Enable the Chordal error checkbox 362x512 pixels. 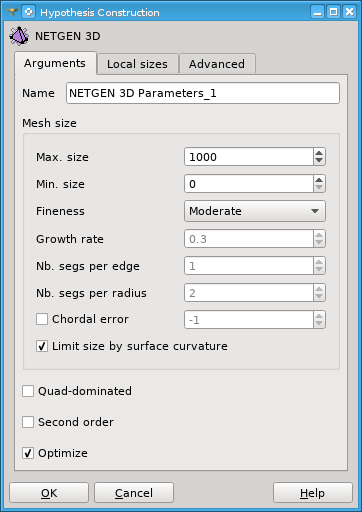[42, 319]
